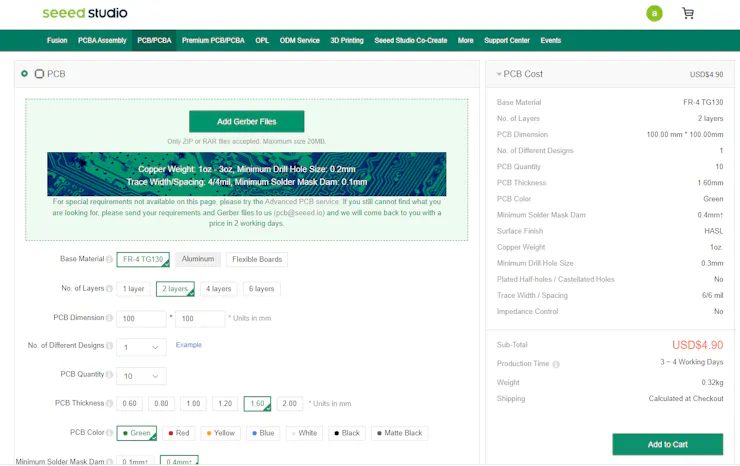Pick Black PCB color
The height and width of the screenshot is (466, 740).
pos(347,433)
